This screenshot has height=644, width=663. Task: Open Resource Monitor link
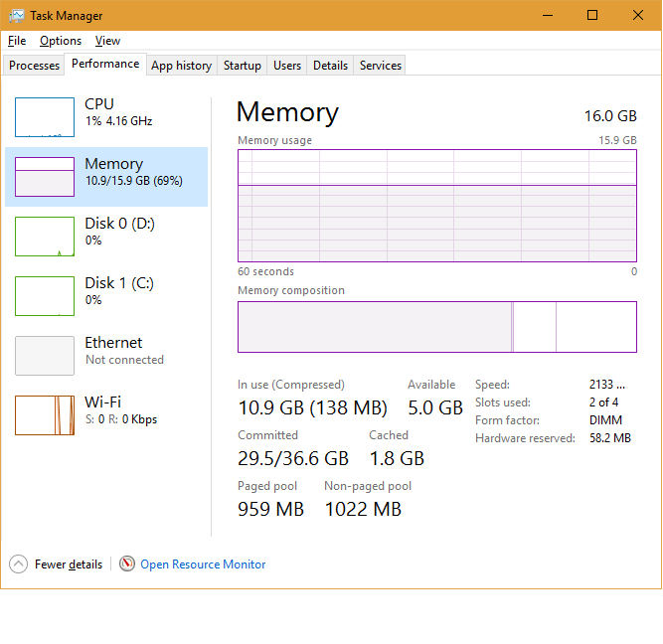click(203, 564)
